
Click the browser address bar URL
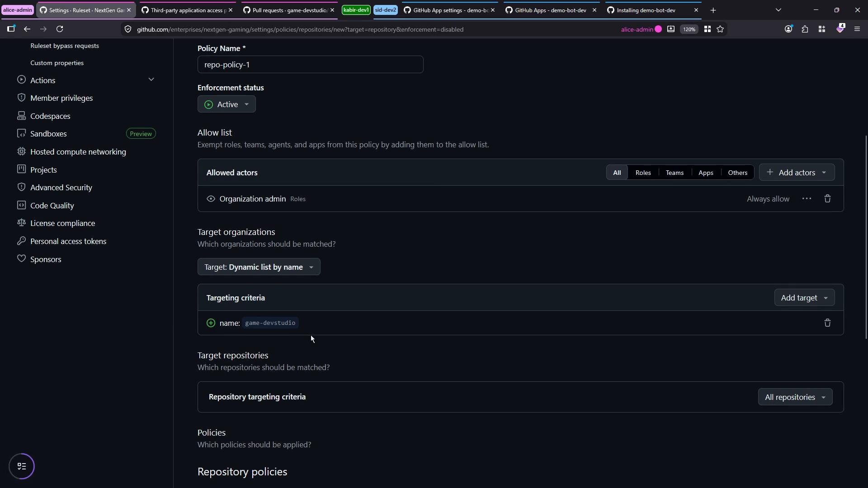300,29
